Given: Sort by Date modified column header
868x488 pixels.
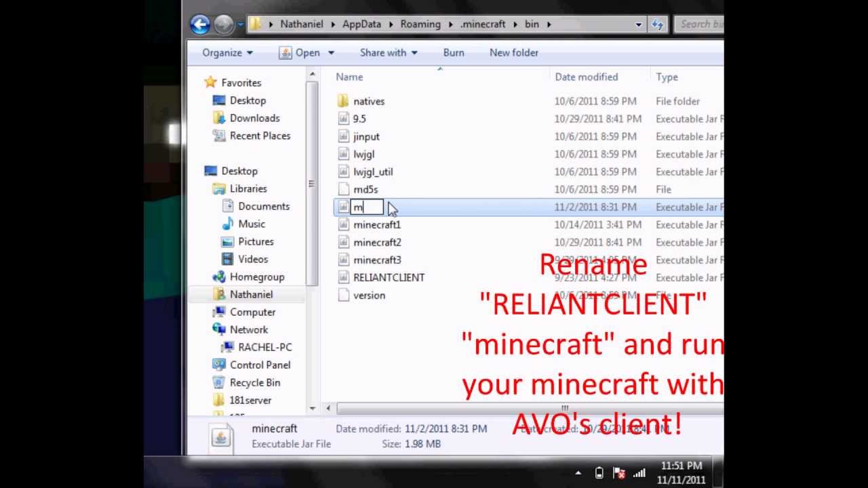Looking at the screenshot, I should tap(587, 77).
